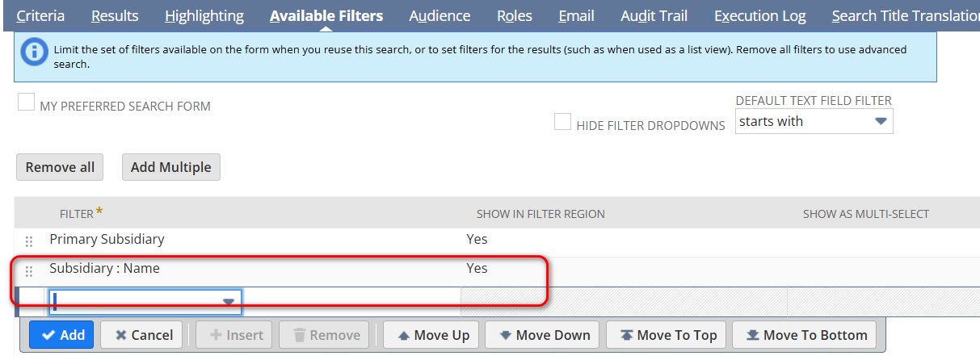Switch to the Criteria tab

[40, 15]
